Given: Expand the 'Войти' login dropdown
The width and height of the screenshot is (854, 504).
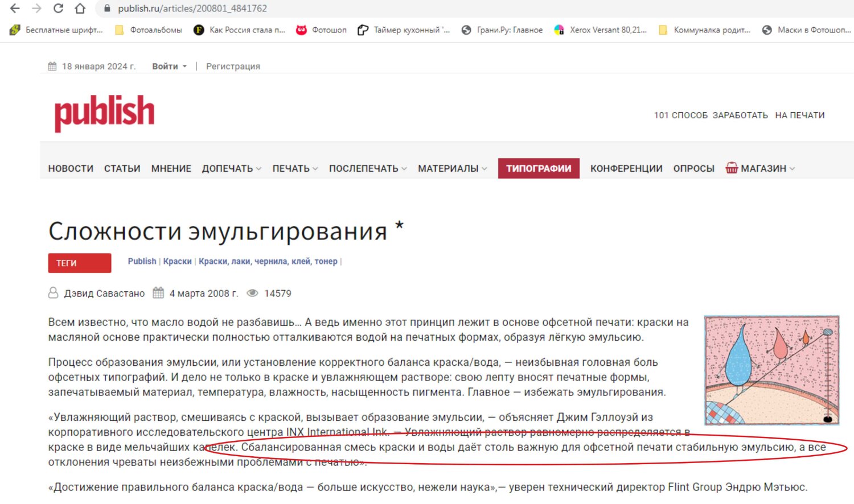Looking at the screenshot, I should 169,67.
